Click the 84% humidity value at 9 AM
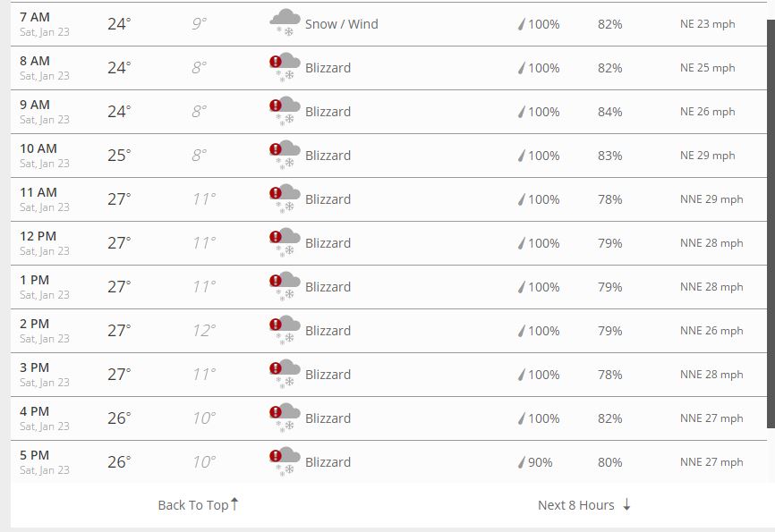The height and width of the screenshot is (532, 775). click(610, 112)
